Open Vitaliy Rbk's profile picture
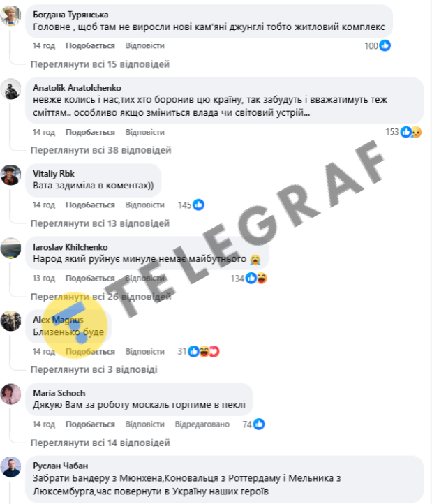Screen dimensions: 432x504 [x=10, y=175]
